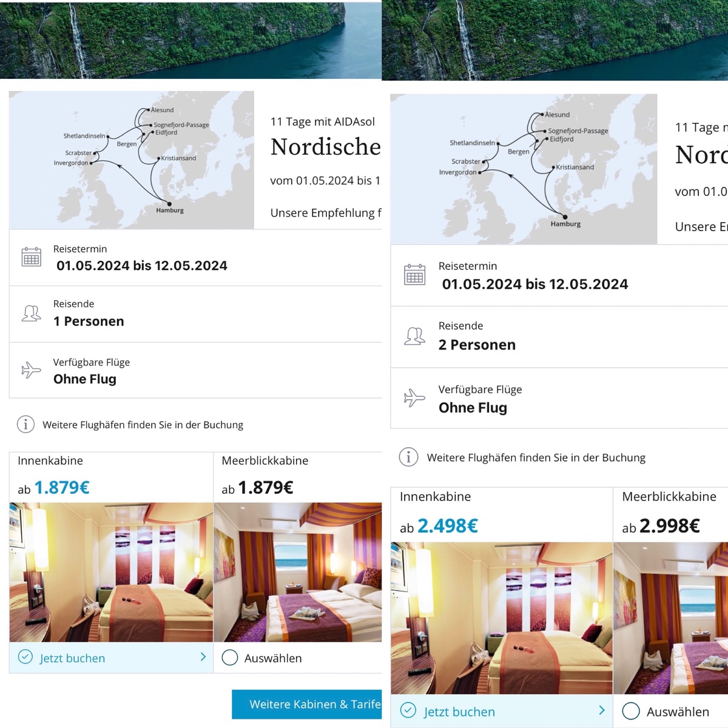The image size is (728, 728).
Task: Click calendar icon beside left Reisetermin
Action: (32, 257)
